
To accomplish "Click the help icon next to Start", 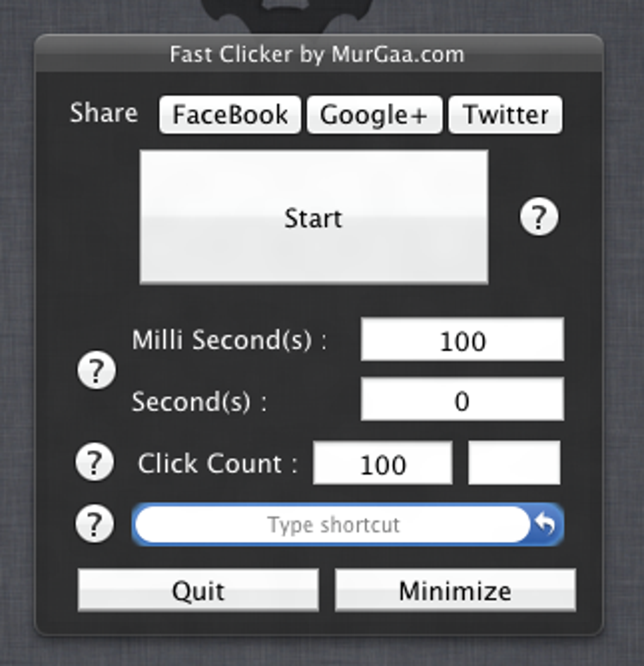I will (539, 218).
